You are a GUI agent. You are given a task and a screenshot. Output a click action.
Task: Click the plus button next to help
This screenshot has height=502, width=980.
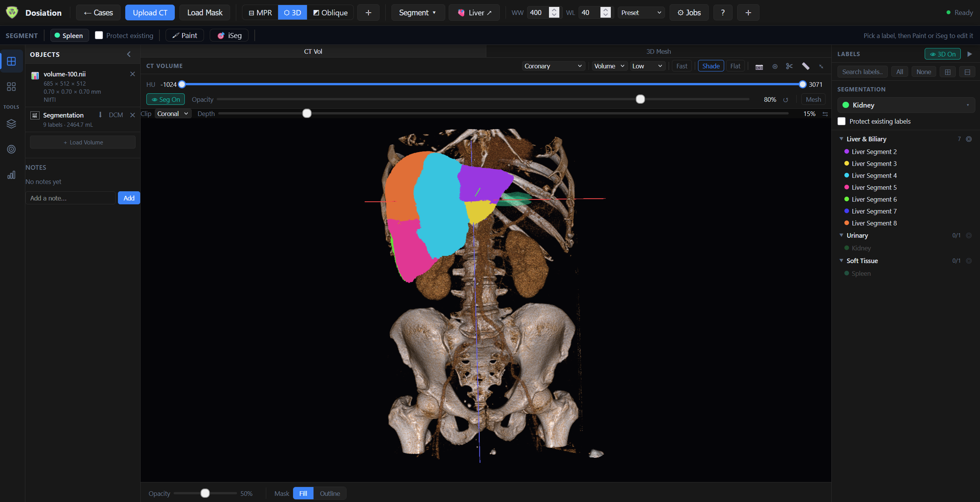click(x=748, y=13)
